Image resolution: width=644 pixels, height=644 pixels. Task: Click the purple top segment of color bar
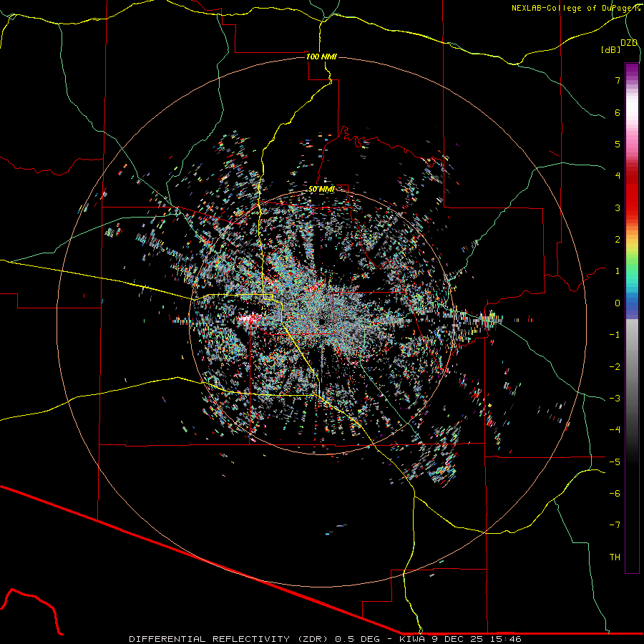pos(632,70)
